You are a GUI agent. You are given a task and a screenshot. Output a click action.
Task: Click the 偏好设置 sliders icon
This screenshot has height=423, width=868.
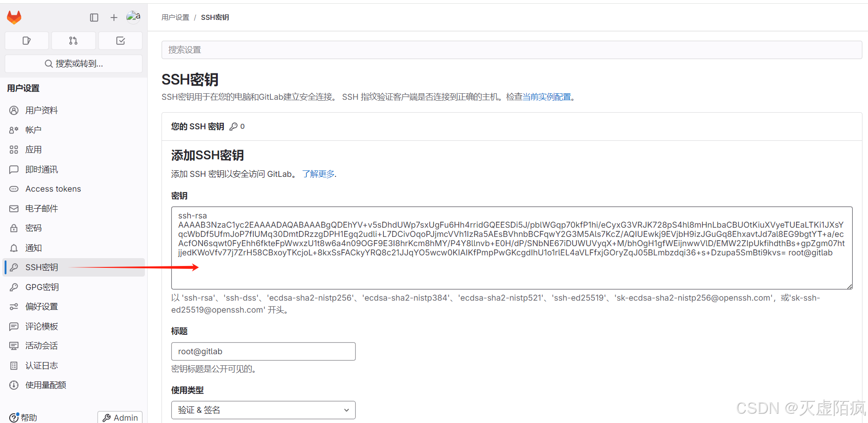point(14,307)
